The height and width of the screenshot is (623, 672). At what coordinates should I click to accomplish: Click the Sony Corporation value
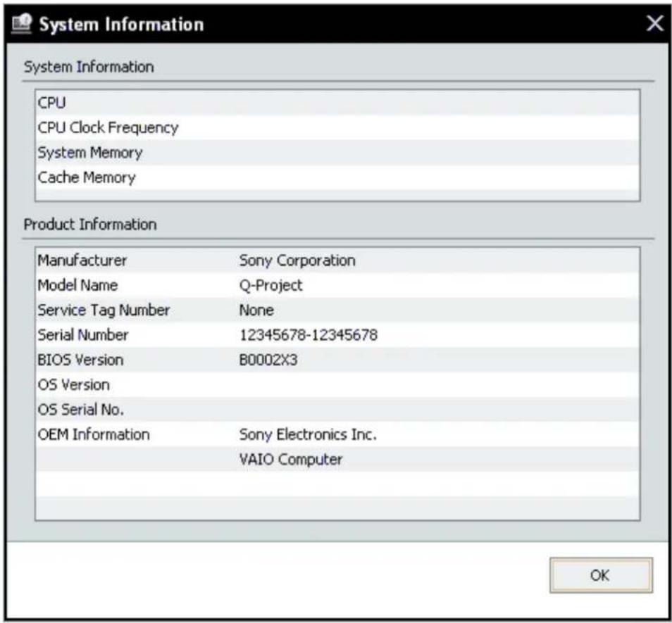(297, 260)
